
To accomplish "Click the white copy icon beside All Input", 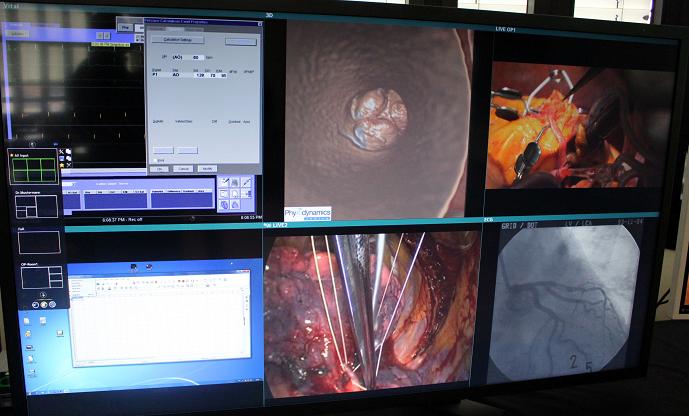I will 68,152.
